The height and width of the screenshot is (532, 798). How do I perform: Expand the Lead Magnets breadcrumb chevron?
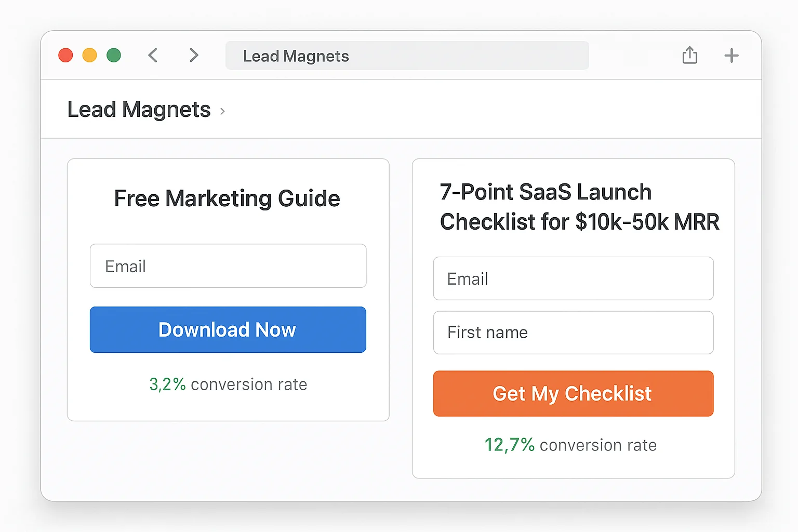point(222,111)
